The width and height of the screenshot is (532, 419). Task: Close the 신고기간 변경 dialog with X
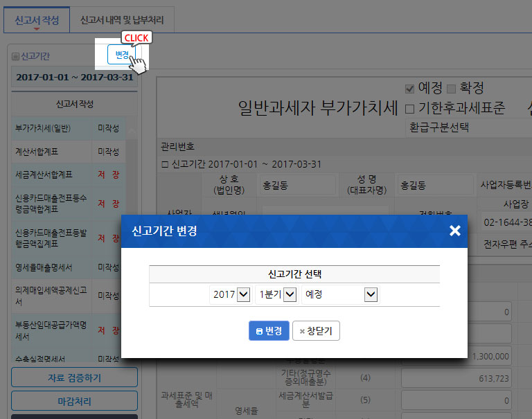click(454, 231)
